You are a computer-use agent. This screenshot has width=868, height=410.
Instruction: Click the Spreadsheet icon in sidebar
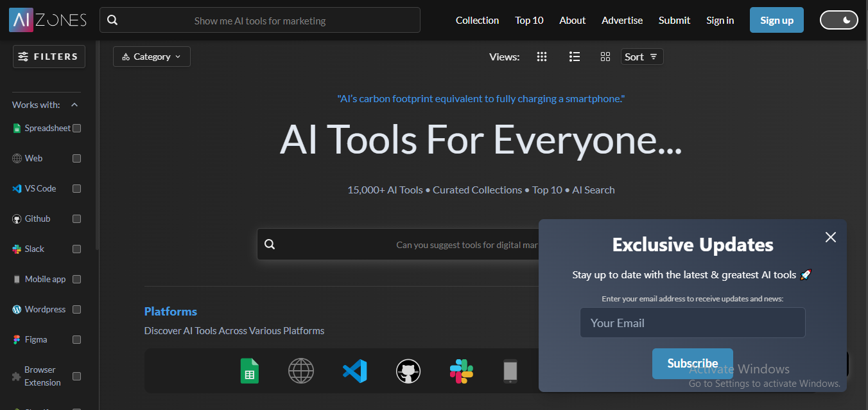pos(17,129)
